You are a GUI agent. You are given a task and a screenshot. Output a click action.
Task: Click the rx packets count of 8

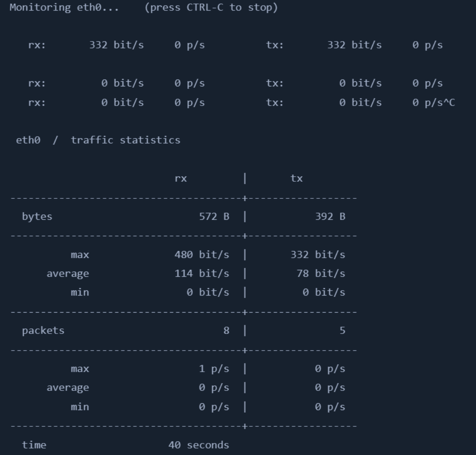[226, 331]
